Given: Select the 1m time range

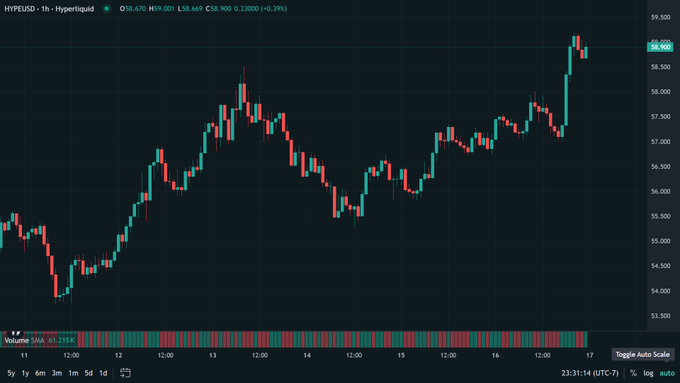Looking at the screenshot, I should pyautogui.click(x=73, y=373).
